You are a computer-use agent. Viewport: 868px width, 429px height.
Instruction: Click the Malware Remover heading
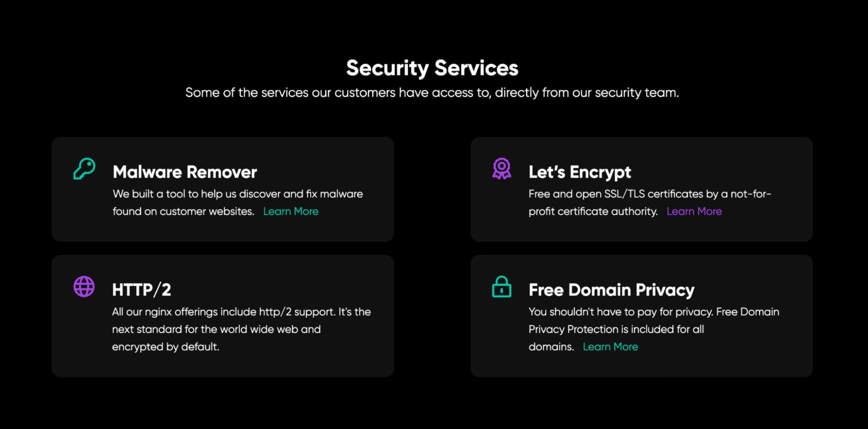coord(184,172)
